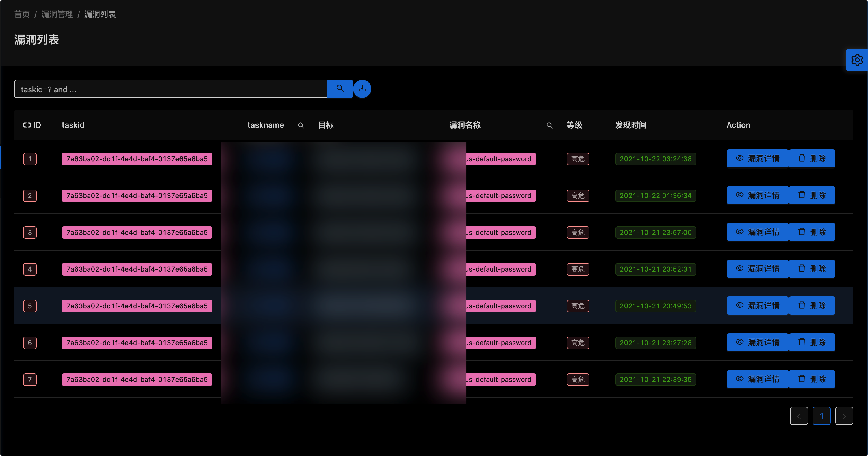Click timestamp 2021-10-21 23:27:28

tap(655, 343)
